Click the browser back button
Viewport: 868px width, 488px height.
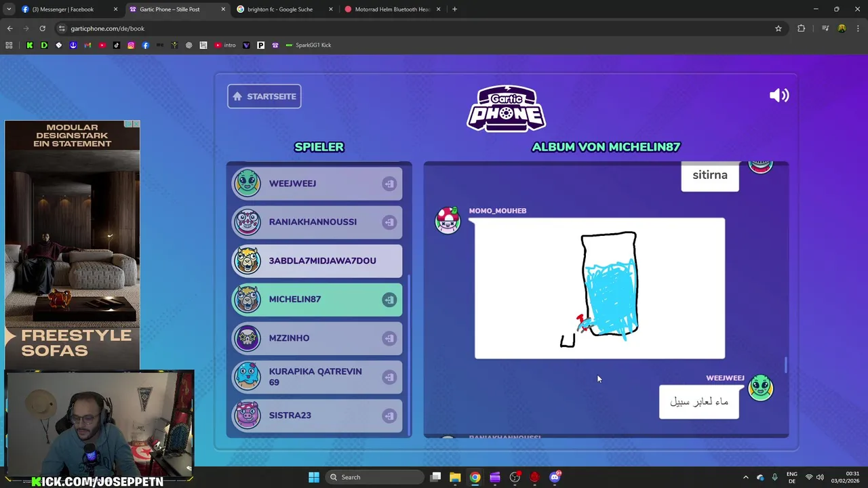(x=9, y=28)
